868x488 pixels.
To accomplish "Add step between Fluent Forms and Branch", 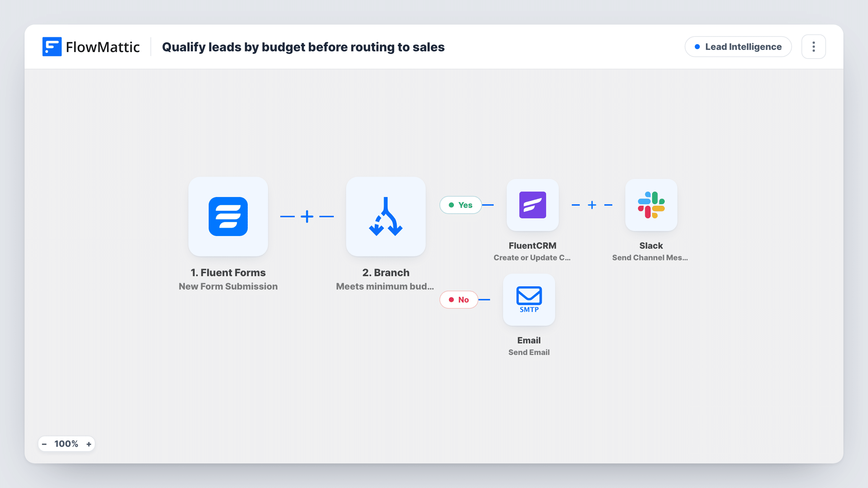I will click(307, 217).
